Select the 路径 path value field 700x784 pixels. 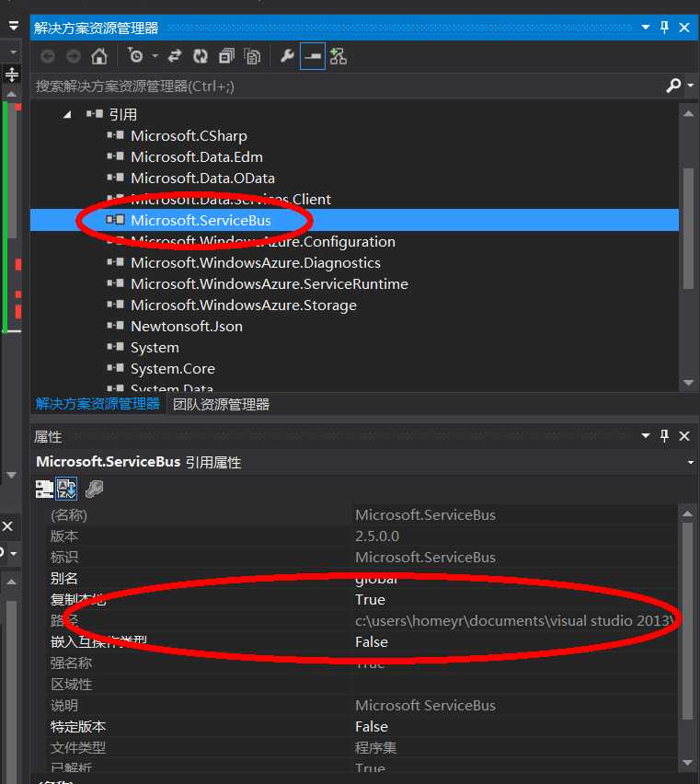[514, 621]
